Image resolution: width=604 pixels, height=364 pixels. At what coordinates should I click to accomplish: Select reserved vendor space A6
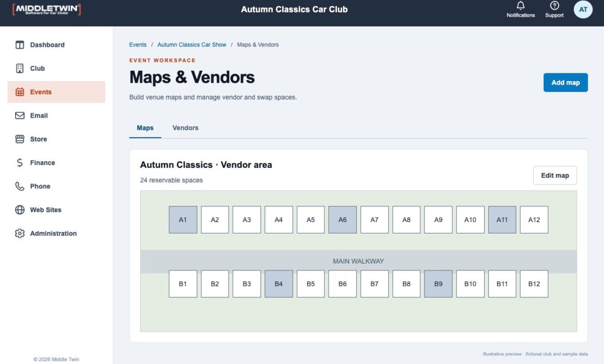click(343, 220)
